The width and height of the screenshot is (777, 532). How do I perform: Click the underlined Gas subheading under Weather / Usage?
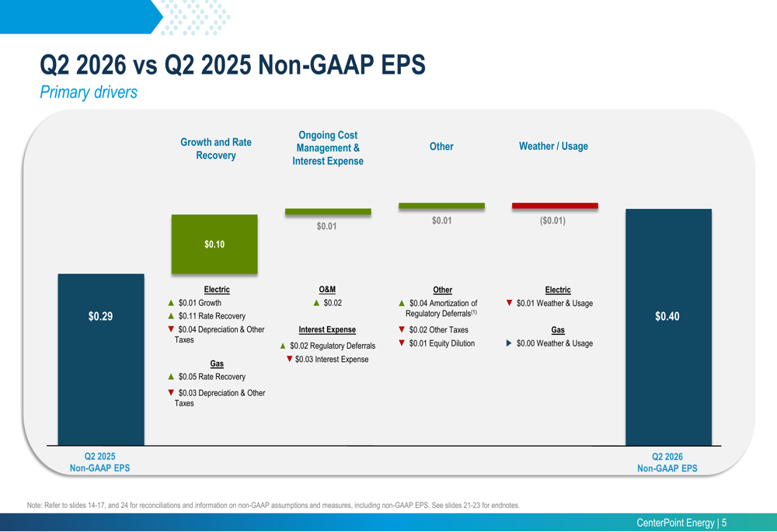coord(558,330)
